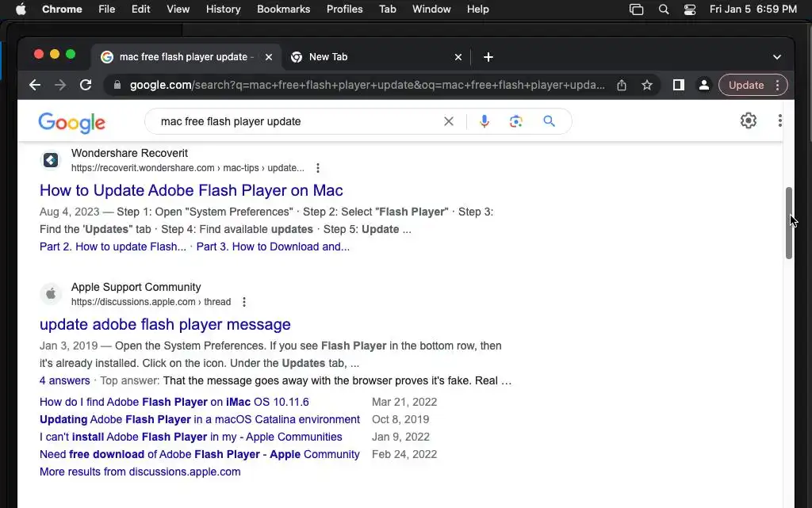Bookmark this page with the star
This screenshot has height=508, width=812.
coord(647,85)
